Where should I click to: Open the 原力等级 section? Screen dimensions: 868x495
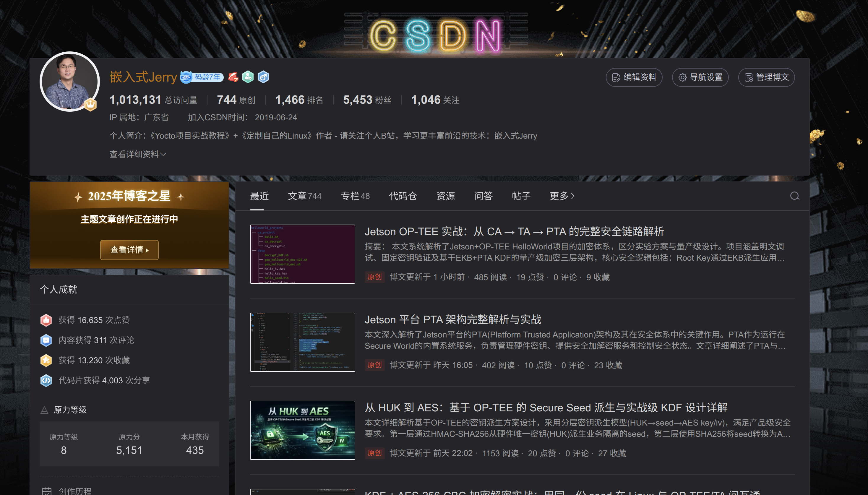coord(70,410)
